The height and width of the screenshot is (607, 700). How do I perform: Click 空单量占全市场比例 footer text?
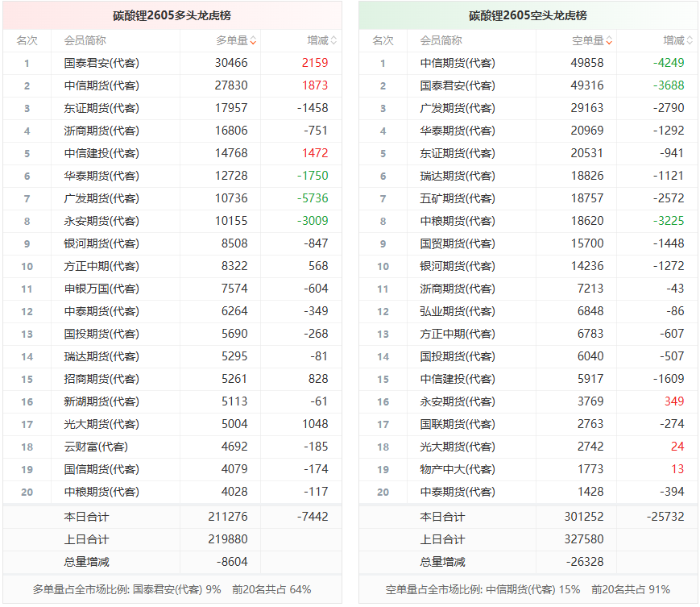pyautogui.click(x=528, y=590)
